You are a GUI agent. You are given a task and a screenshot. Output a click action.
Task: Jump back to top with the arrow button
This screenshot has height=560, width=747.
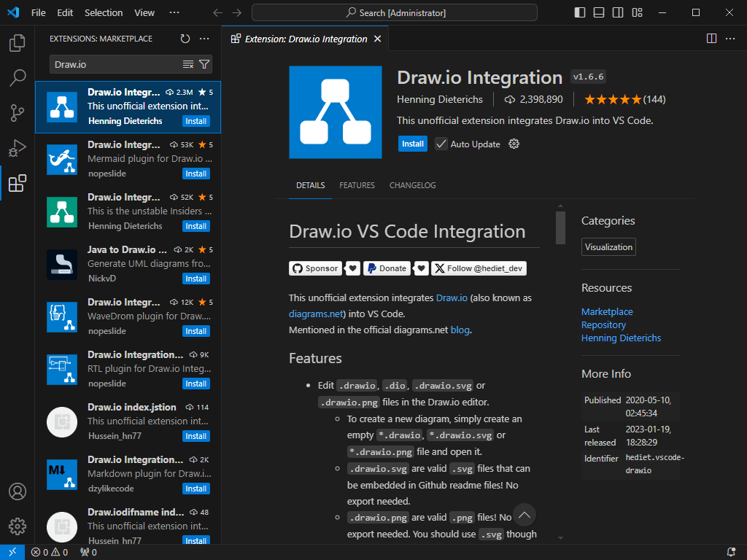point(525,515)
